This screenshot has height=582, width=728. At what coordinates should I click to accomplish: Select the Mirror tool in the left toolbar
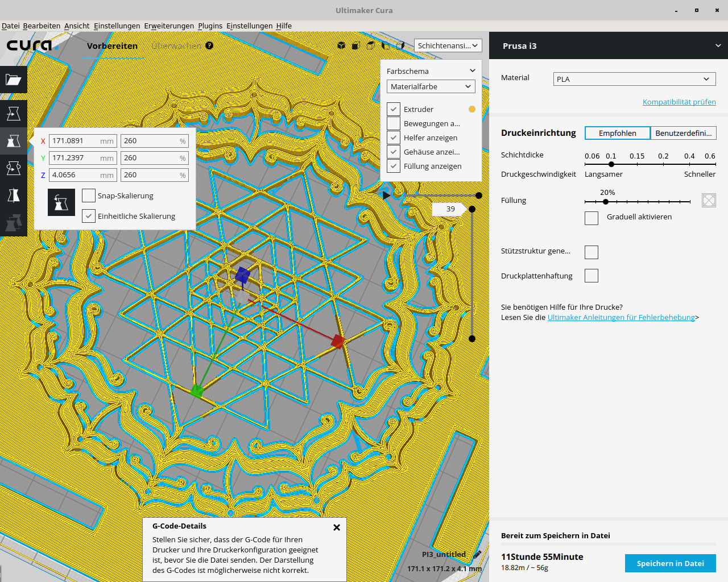pos(14,196)
